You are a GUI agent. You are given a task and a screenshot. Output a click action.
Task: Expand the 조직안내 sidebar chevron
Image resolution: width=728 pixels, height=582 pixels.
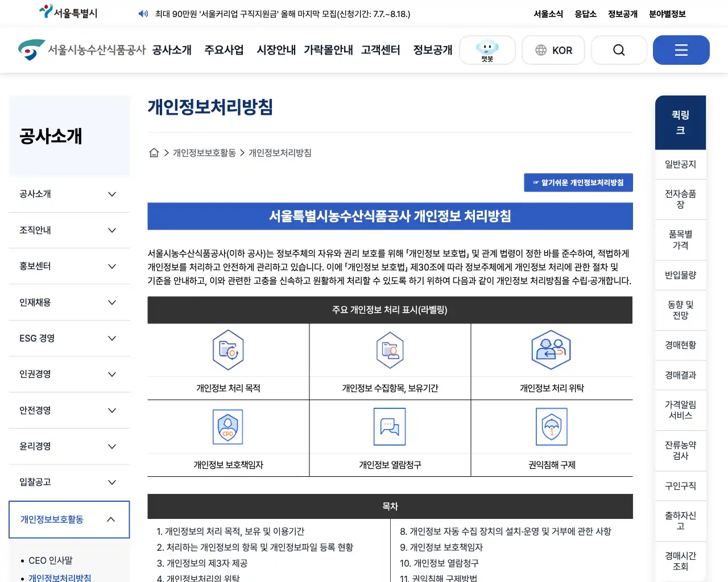[112, 230]
